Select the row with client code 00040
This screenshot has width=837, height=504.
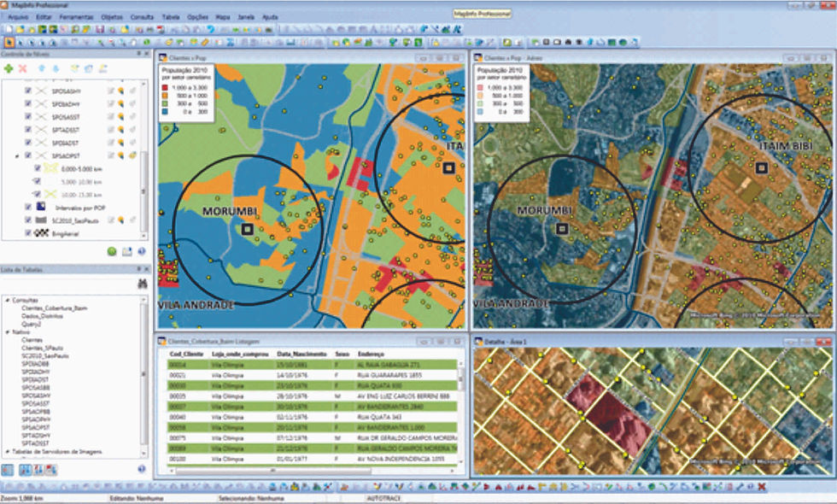[x=313, y=417]
